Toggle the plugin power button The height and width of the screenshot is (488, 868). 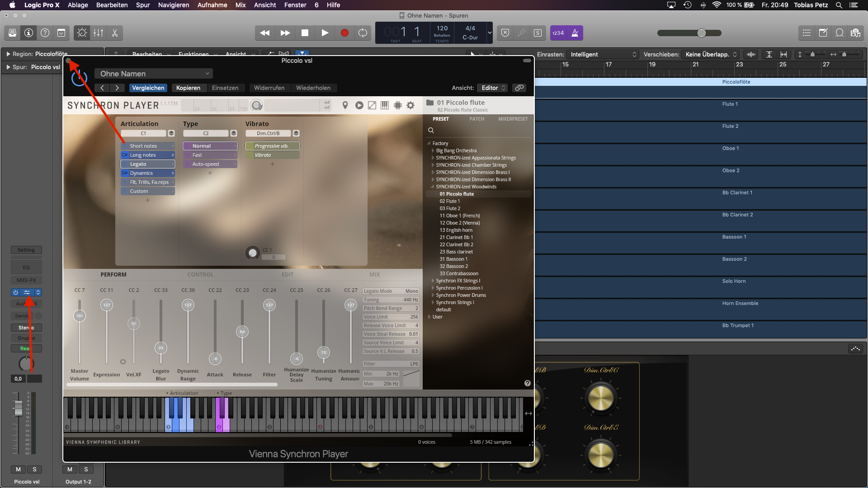click(79, 78)
